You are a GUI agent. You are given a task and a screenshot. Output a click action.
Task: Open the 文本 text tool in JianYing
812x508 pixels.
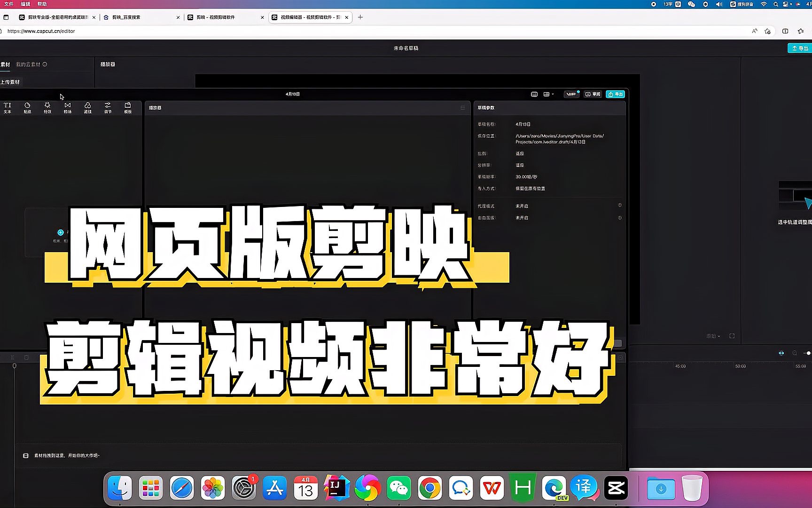[8, 108]
